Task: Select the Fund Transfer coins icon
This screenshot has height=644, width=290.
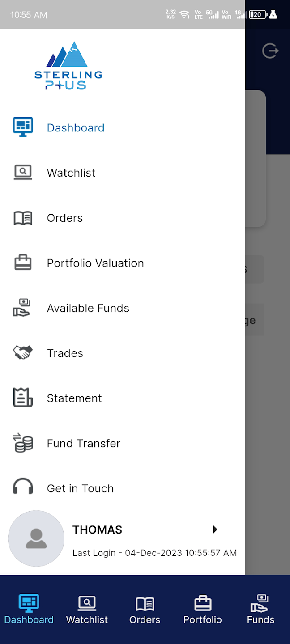Action: click(23, 443)
